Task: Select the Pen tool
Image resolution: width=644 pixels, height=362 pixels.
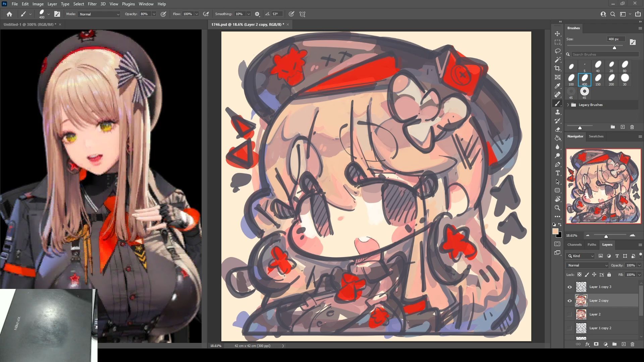Action: pyautogui.click(x=557, y=165)
